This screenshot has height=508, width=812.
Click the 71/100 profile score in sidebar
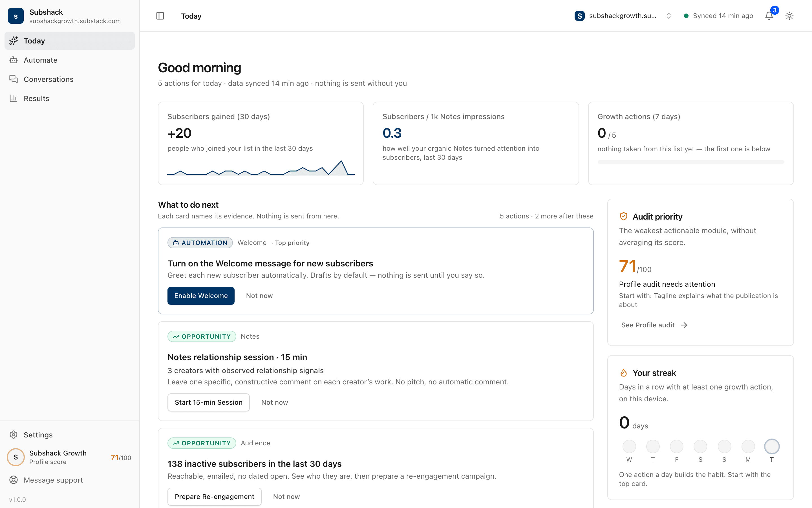tap(121, 457)
